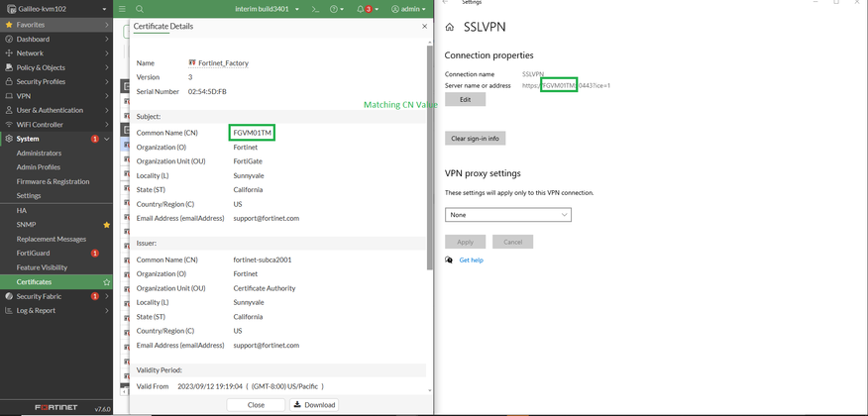868x416 pixels.
Task: Click the Close button at panel bottom
Action: tap(256, 405)
